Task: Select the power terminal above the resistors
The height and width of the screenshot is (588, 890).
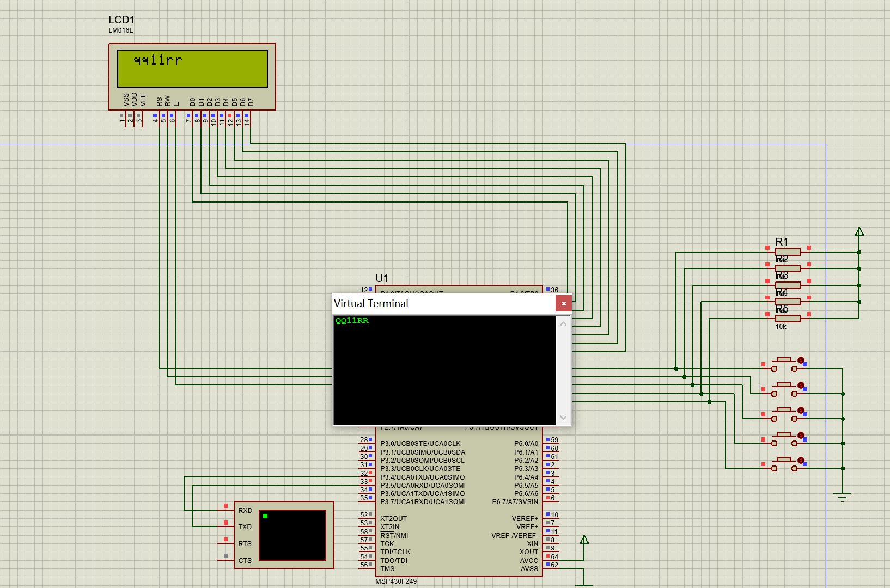Action: 859,231
